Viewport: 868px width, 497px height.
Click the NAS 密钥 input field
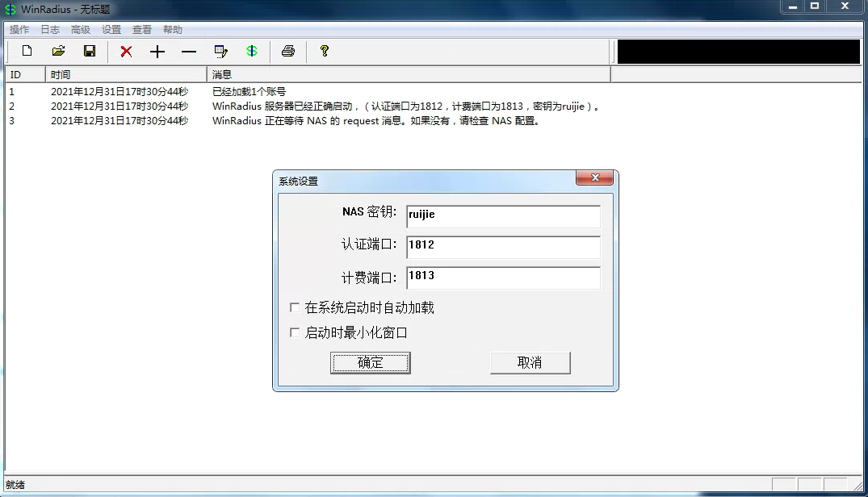pos(503,217)
